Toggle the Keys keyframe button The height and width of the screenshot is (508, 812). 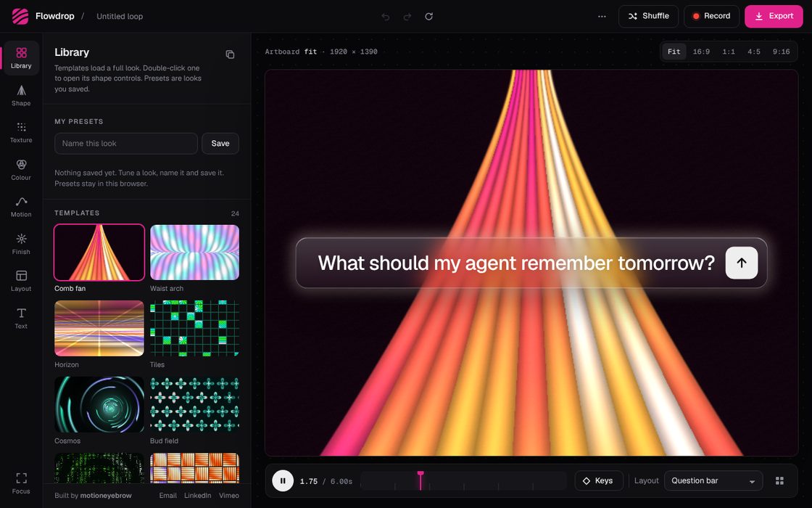(x=599, y=481)
